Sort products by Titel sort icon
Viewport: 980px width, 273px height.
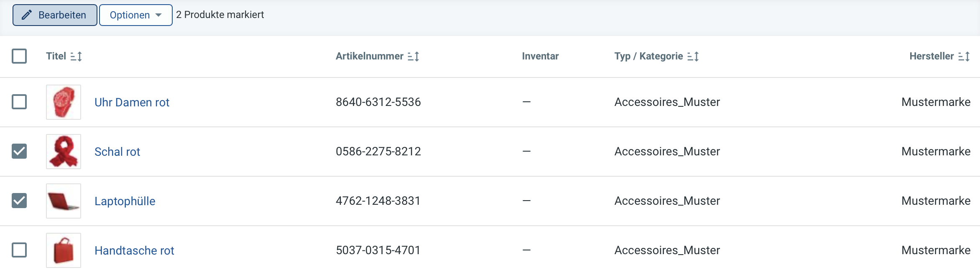[x=76, y=56]
